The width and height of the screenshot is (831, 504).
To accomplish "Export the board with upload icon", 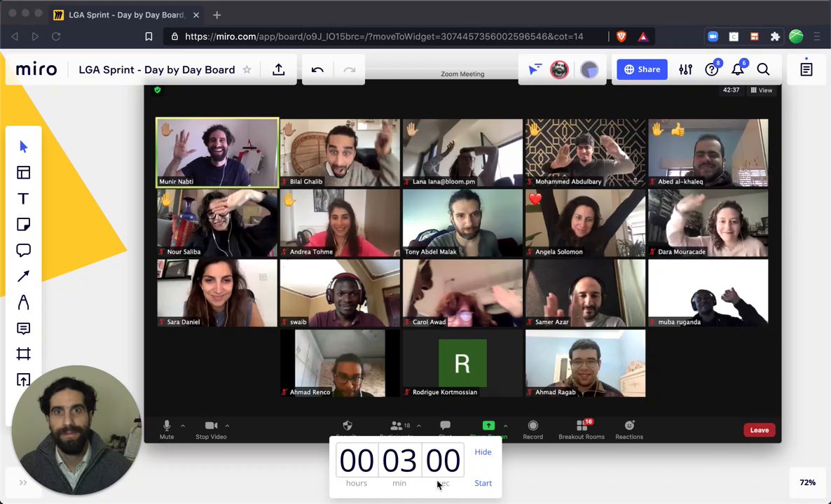I will (279, 69).
